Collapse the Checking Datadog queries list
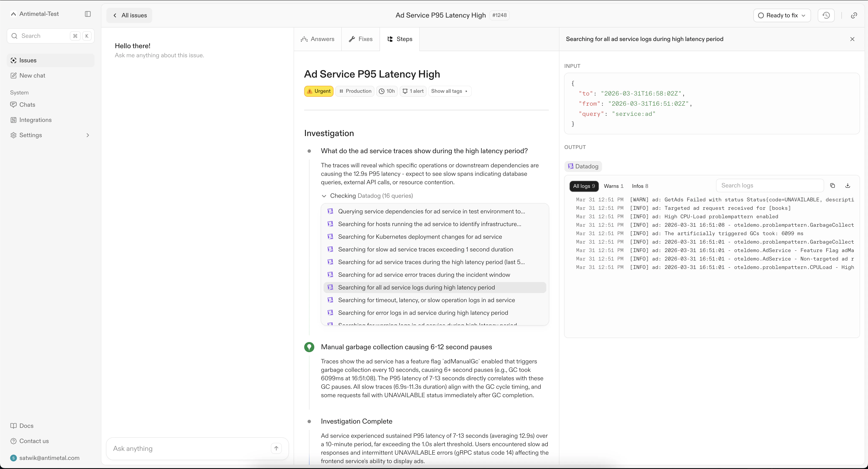This screenshot has width=868, height=469. click(324, 196)
